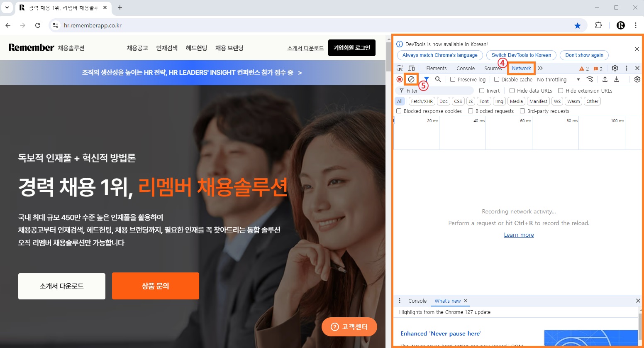Switch to the Console tab in top bar
644x348 pixels.
pos(466,69)
